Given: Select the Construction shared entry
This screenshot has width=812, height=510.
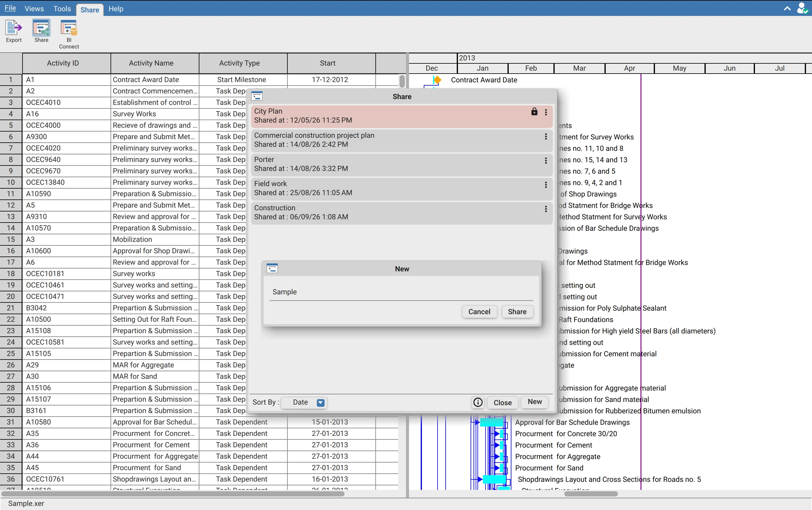Looking at the screenshot, I should pos(401,213).
